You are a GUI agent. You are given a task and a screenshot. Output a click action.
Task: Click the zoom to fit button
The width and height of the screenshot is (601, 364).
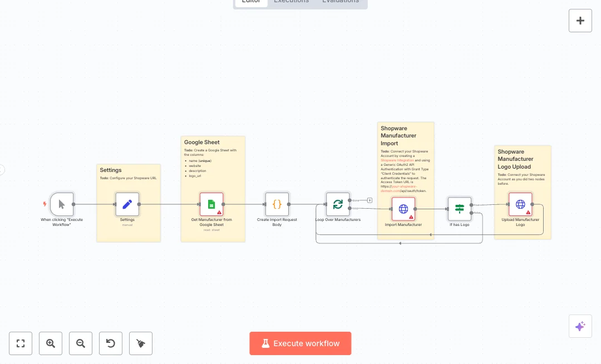[x=21, y=343]
